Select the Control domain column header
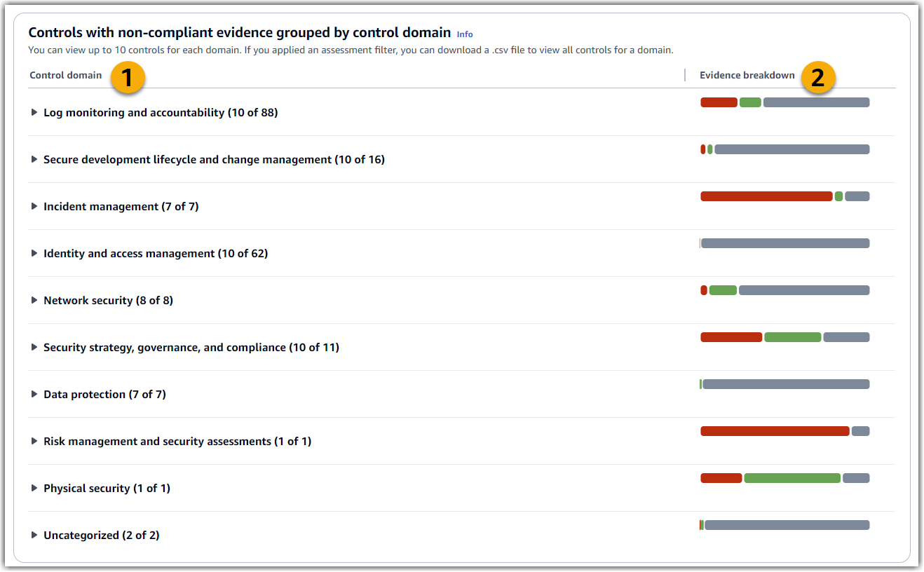This screenshot has height=572, width=924. 64,75
